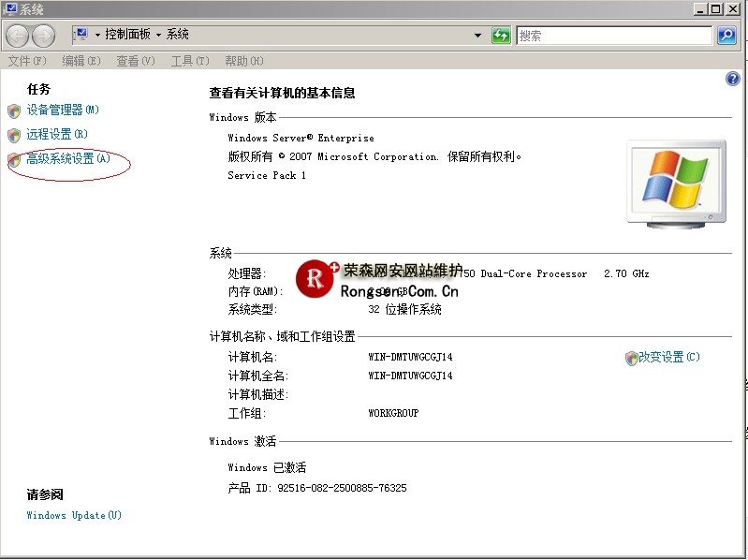
Task: Open 高级系统设置(A) link
Action: [68, 159]
